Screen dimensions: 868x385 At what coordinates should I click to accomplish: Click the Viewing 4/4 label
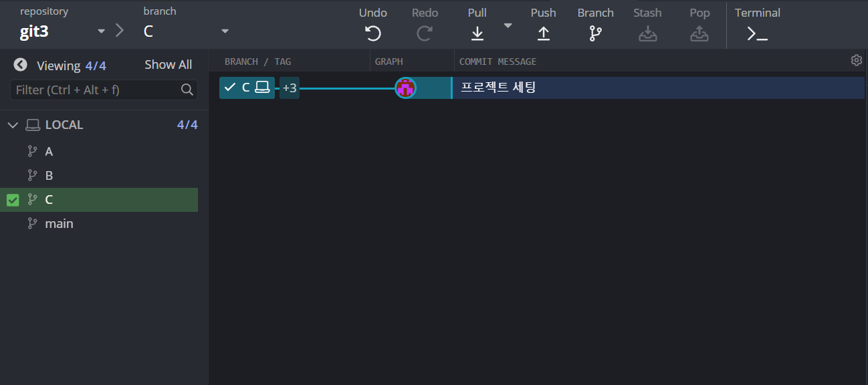pyautogui.click(x=72, y=66)
